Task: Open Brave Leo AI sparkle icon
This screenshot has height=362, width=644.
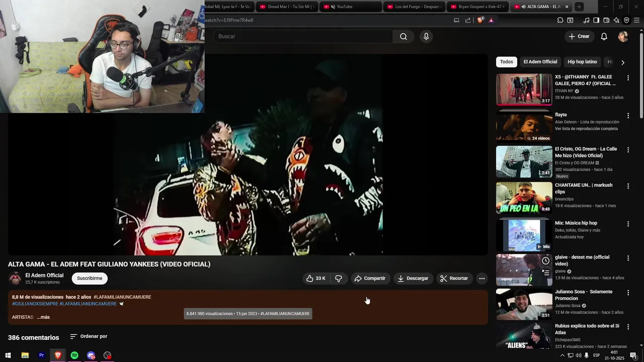Action: tap(616, 20)
